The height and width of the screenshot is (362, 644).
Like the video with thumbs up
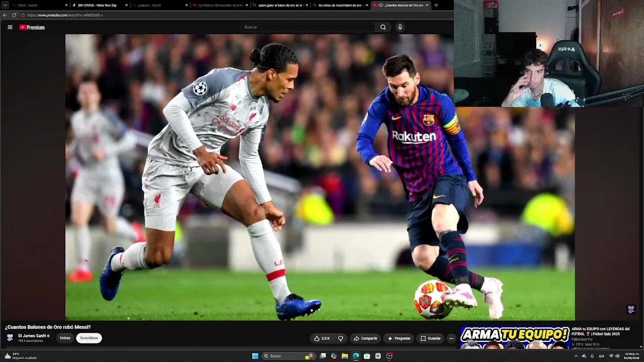[x=322, y=338]
